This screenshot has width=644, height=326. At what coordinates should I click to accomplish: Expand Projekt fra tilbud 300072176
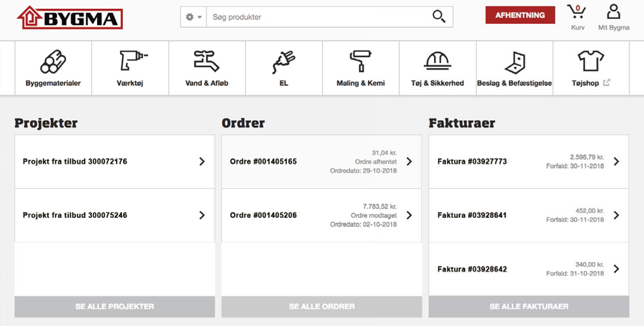(x=202, y=162)
